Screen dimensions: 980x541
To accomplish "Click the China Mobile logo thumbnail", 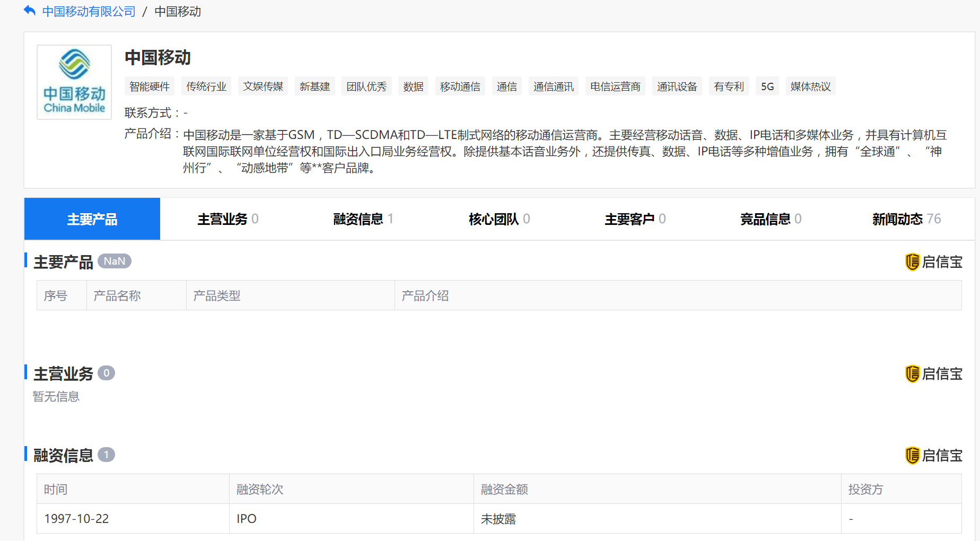I will (74, 82).
